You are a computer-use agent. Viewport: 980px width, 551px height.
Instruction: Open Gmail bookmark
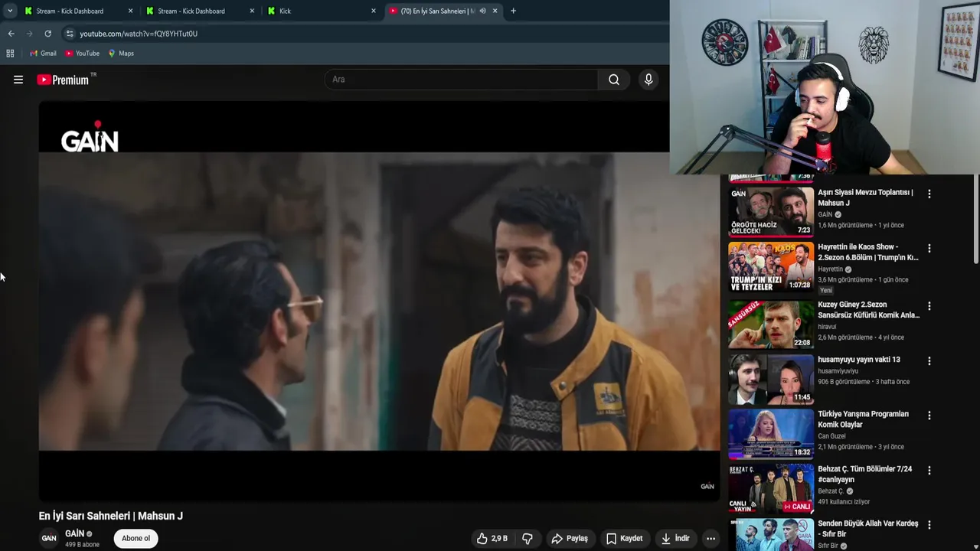(43, 54)
